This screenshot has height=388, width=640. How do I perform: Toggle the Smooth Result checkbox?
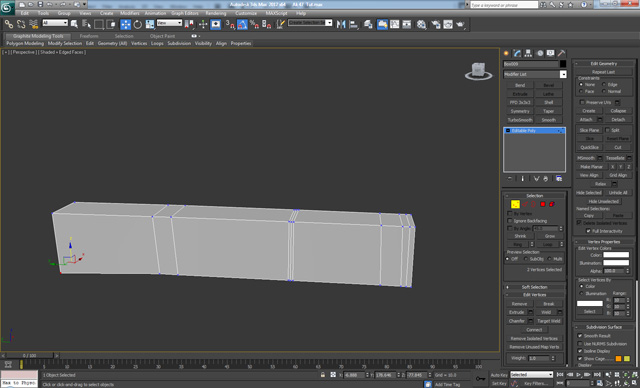click(580, 335)
